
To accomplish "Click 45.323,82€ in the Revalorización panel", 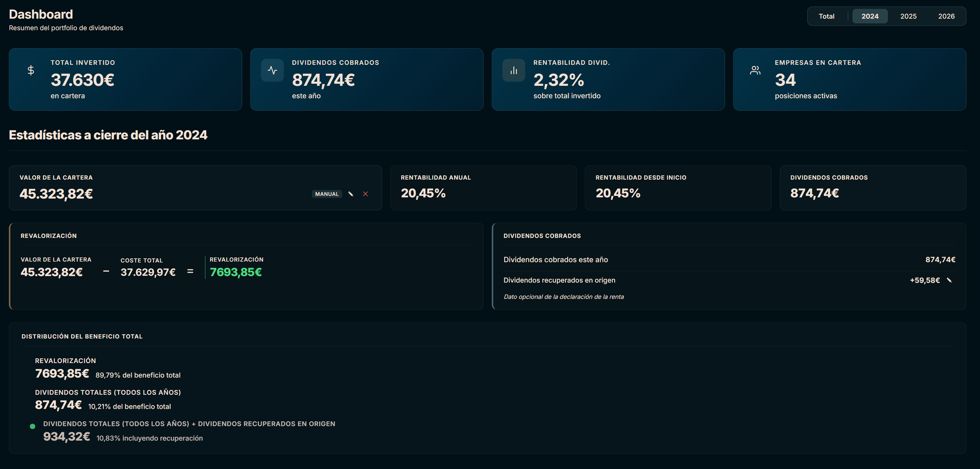I will [52, 272].
